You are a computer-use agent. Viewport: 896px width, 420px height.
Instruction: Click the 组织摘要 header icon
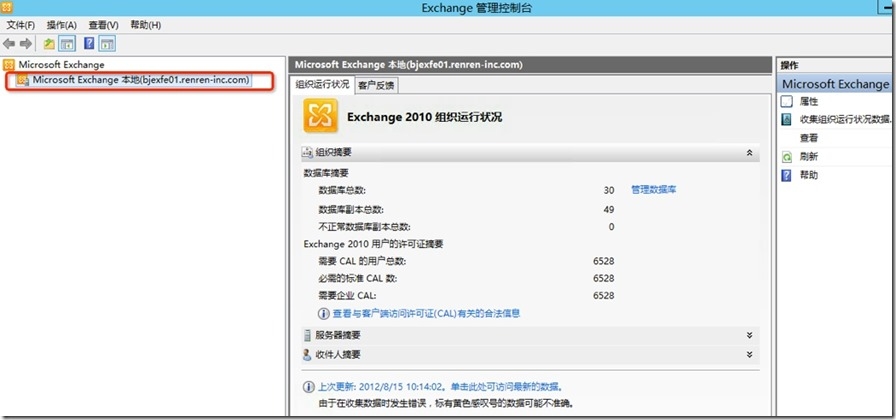[x=307, y=153]
